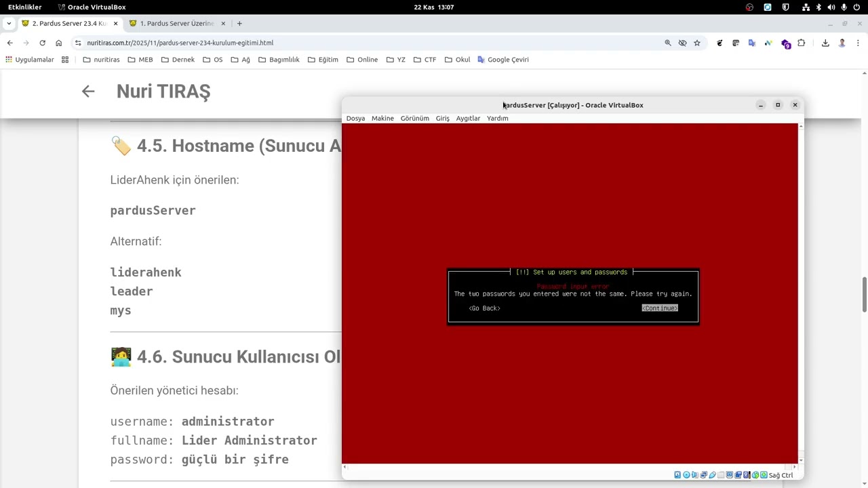Open the clock showing 22 Kas 13:07
Screen dimensions: 868x488
point(434,7)
